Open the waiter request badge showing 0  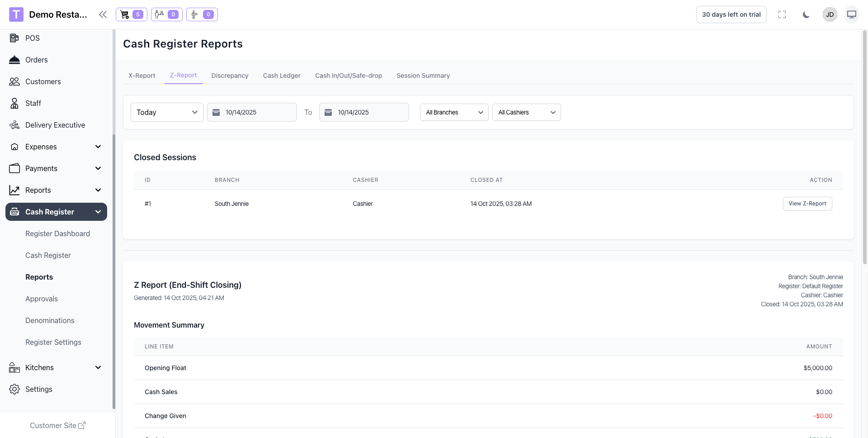(x=202, y=14)
